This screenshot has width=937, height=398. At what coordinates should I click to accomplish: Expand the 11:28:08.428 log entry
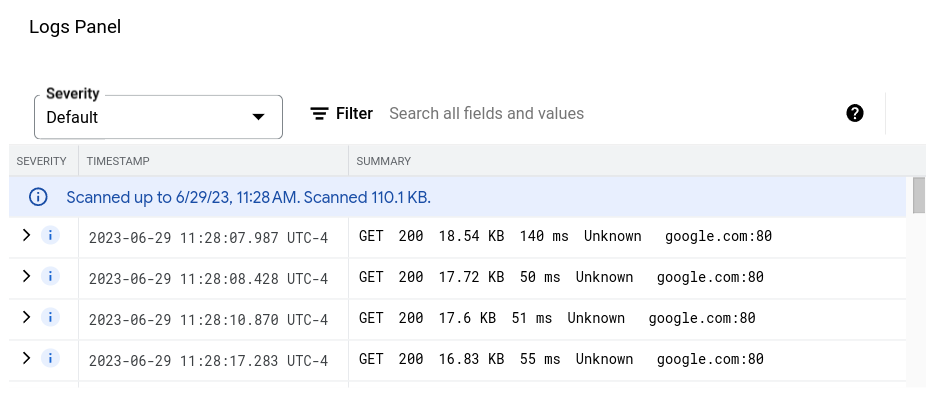point(26,275)
